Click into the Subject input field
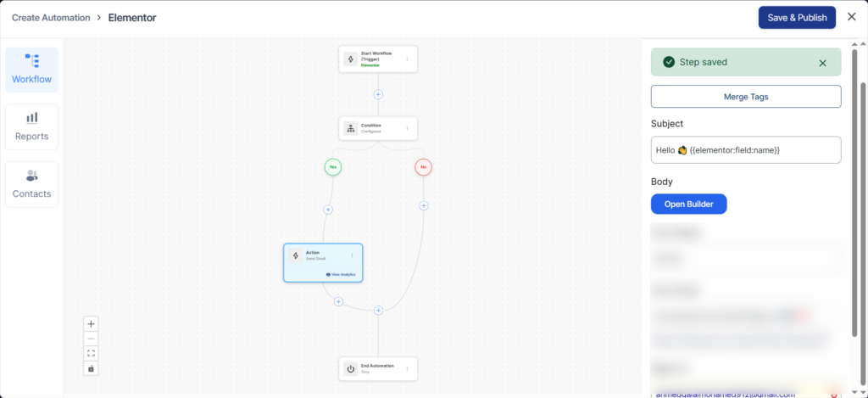Image resolution: width=868 pixels, height=398 pixels. (x=746, y=150)
